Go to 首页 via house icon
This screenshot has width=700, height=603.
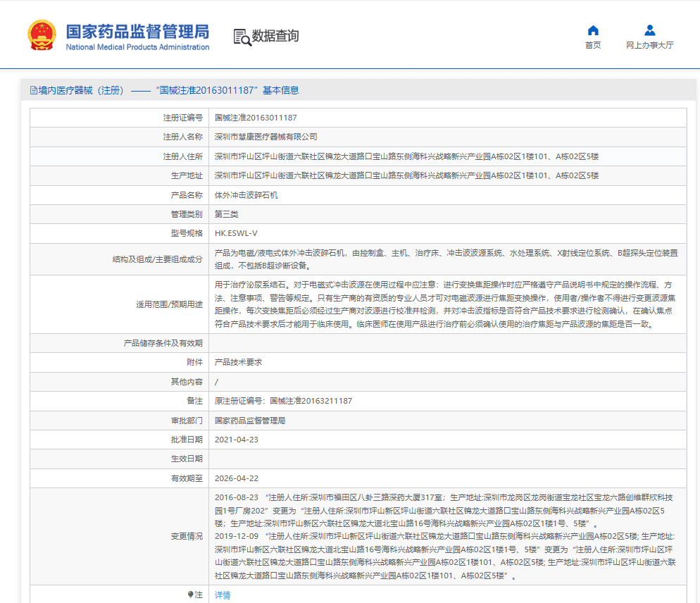click(593, 30)
